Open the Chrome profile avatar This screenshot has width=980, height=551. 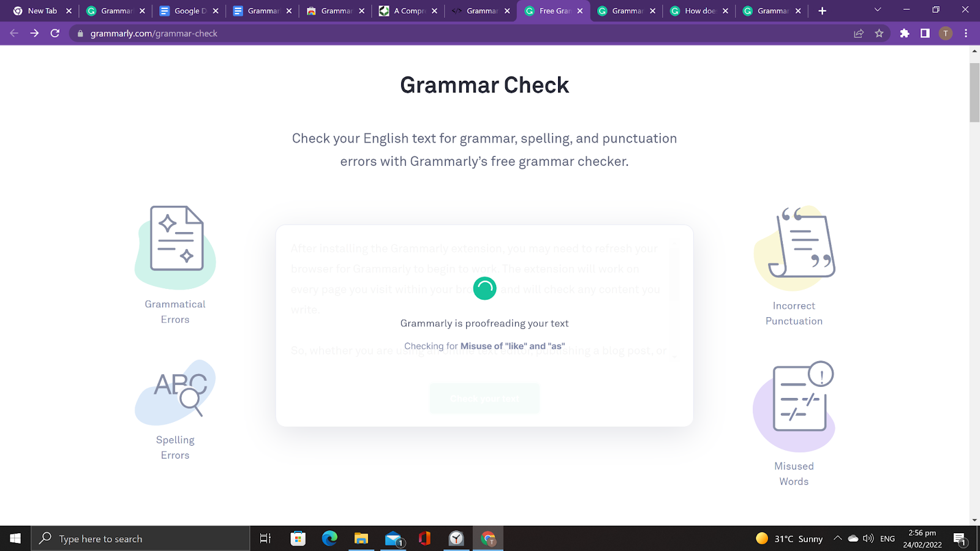[946, 34]
